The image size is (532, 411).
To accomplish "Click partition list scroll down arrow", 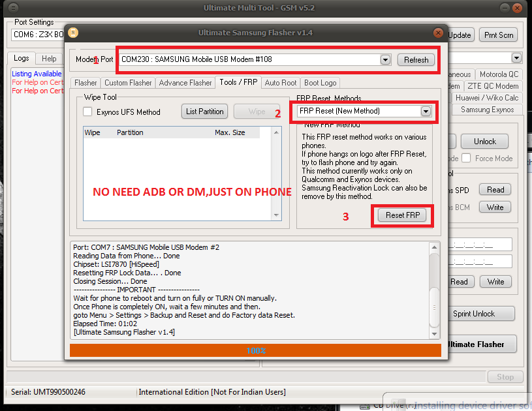I will point(276,215).
